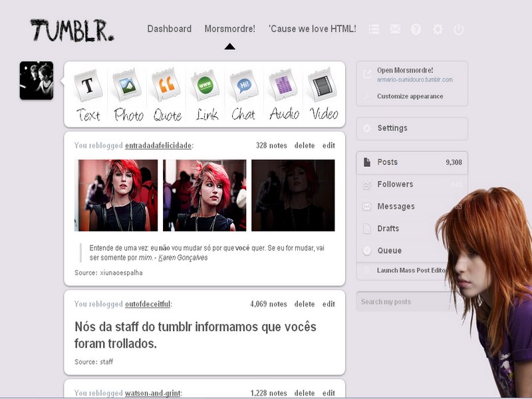Open entradadafelicidade blog link

(158, 146)
